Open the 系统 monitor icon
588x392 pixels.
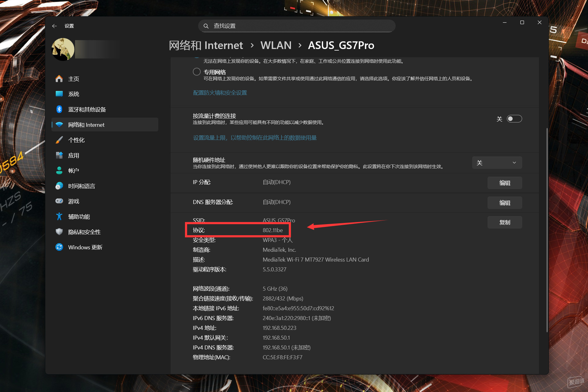coord(59,94)
